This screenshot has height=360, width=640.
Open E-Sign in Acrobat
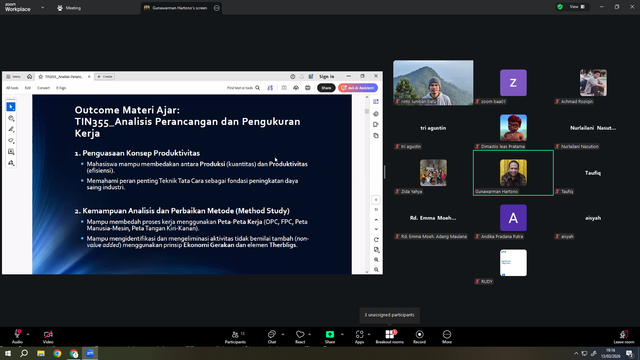(61, 88)
